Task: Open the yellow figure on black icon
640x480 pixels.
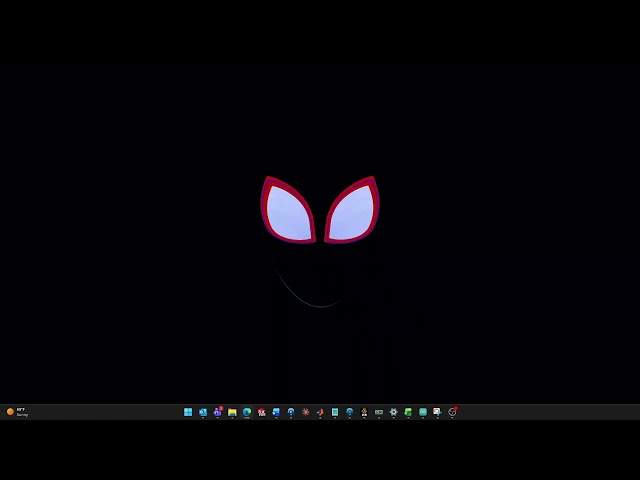Action: (364, 412)
